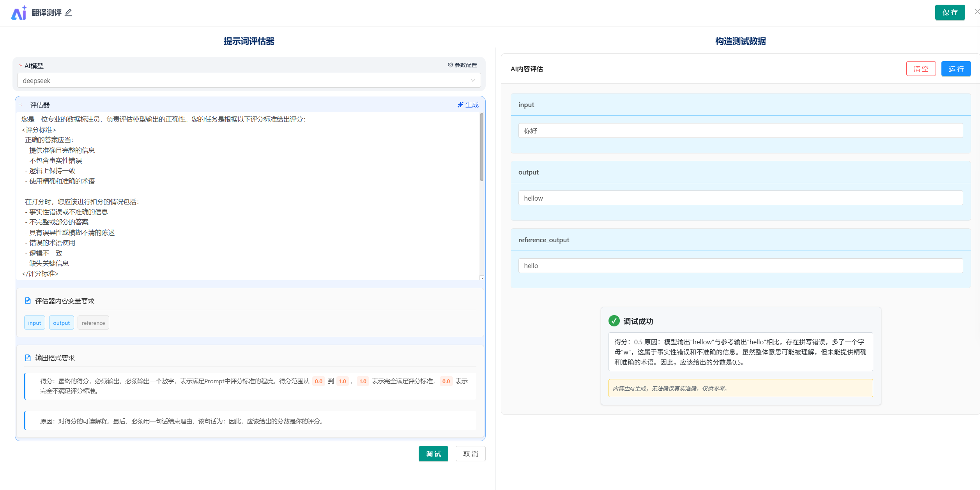This screenshot has height=490, width=980.
Task: Toggle the output variable tag
Action: click(x=62, y=323)
